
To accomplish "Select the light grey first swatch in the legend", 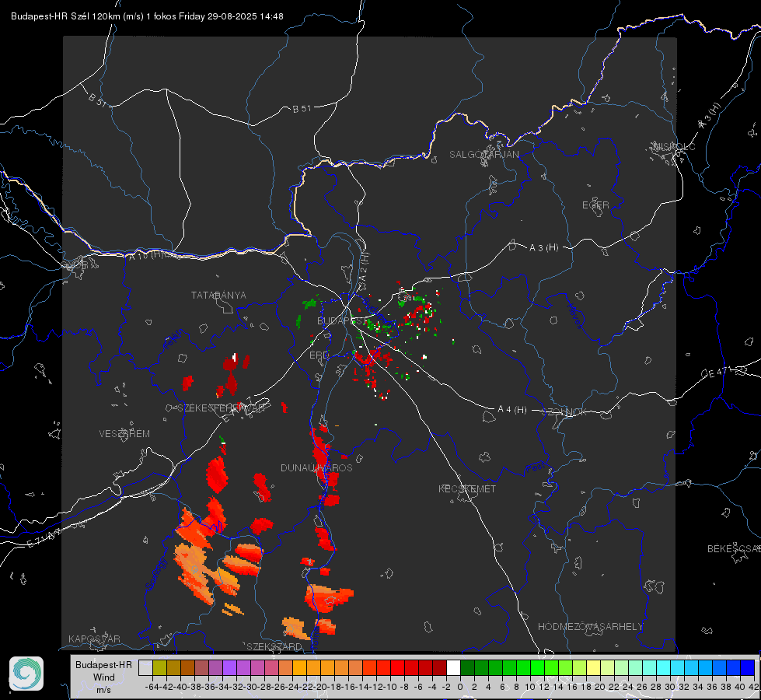I will tap(145, 667).
